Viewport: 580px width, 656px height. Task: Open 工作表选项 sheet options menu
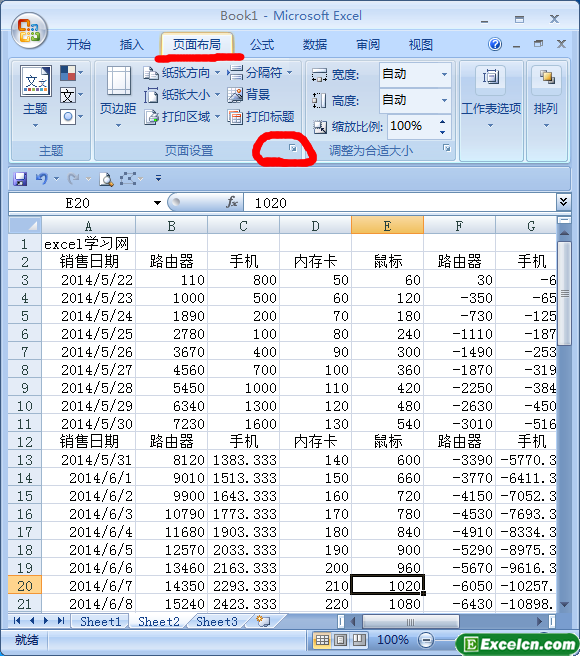[x=491, y=98]
